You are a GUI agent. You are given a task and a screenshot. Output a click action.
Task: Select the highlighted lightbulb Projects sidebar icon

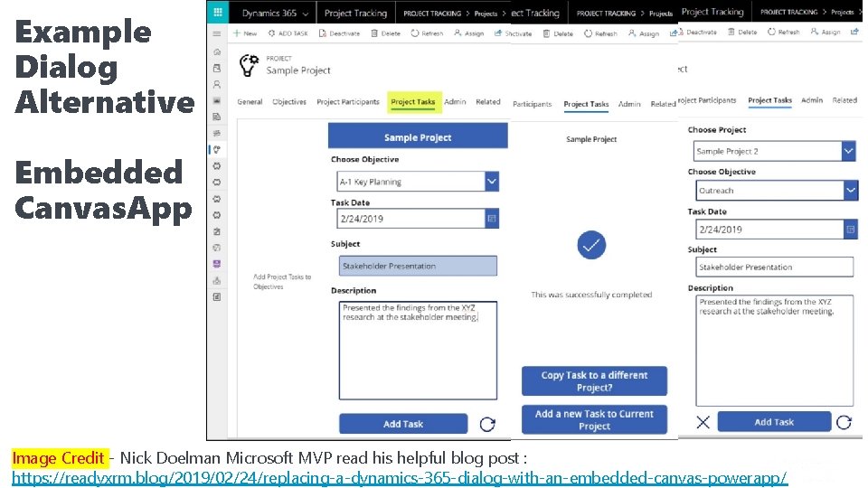(217, 149)
